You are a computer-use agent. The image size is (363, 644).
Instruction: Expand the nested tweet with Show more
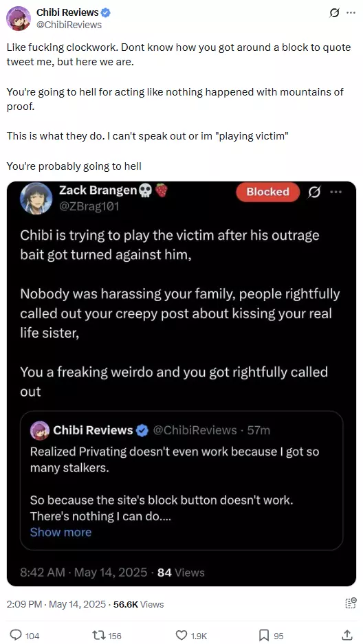tap(60, 532)
